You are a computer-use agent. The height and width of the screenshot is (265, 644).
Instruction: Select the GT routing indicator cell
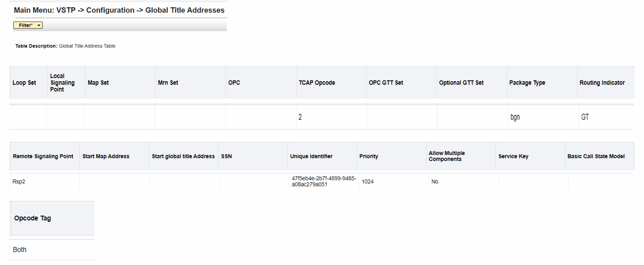(606, 117)
